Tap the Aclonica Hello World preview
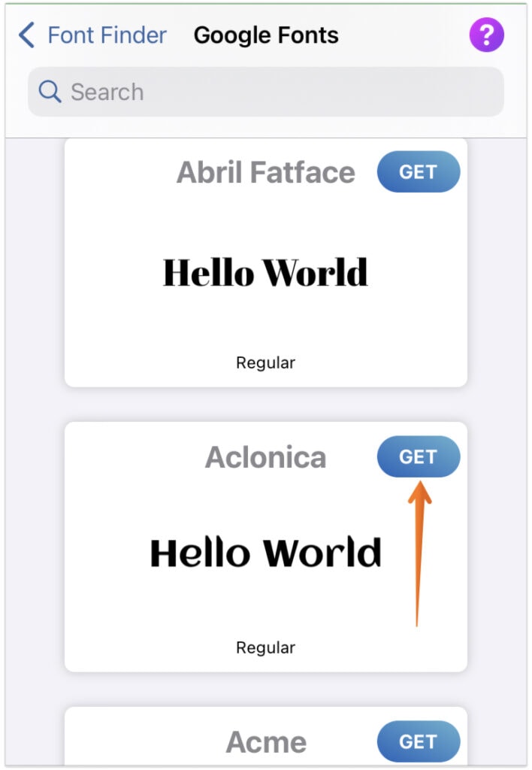The width and height of the screenshot is (532, 770). point(266,551)
